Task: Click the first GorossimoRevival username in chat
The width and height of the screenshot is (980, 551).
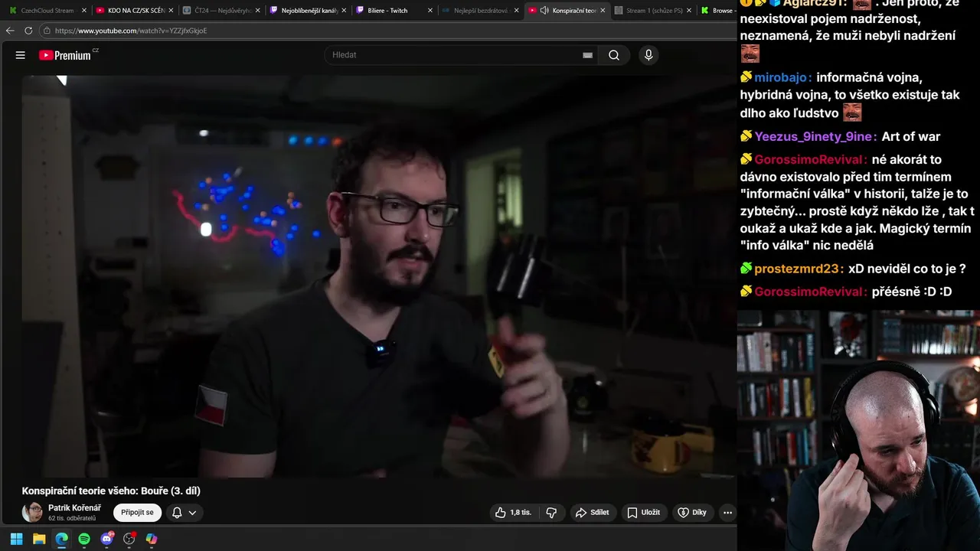Action: click(x=810, y=160)
